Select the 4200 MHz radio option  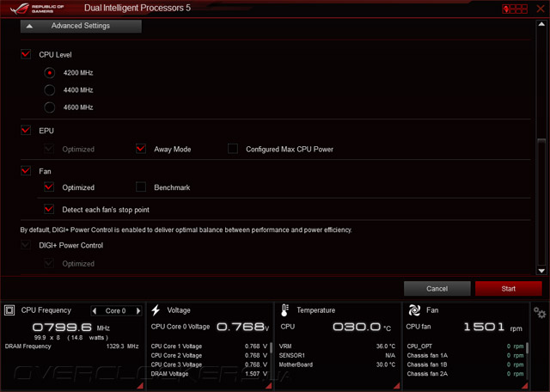[x=50, y=73]
